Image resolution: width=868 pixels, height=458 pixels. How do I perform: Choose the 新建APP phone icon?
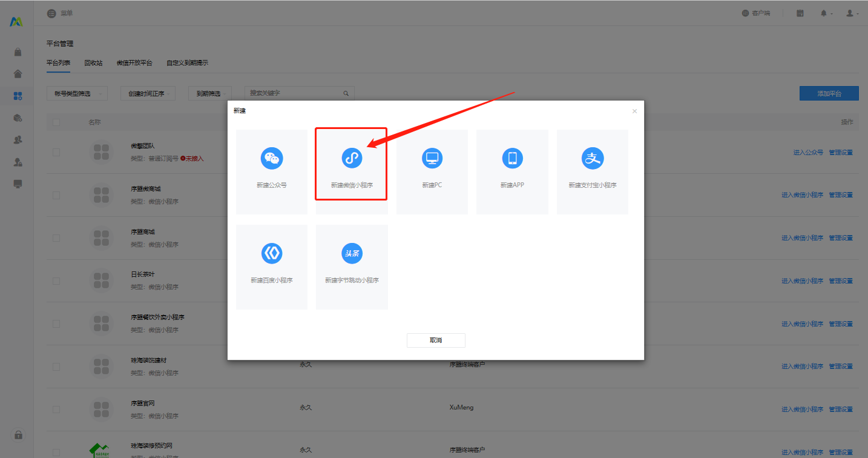click(x=512, y=158)
